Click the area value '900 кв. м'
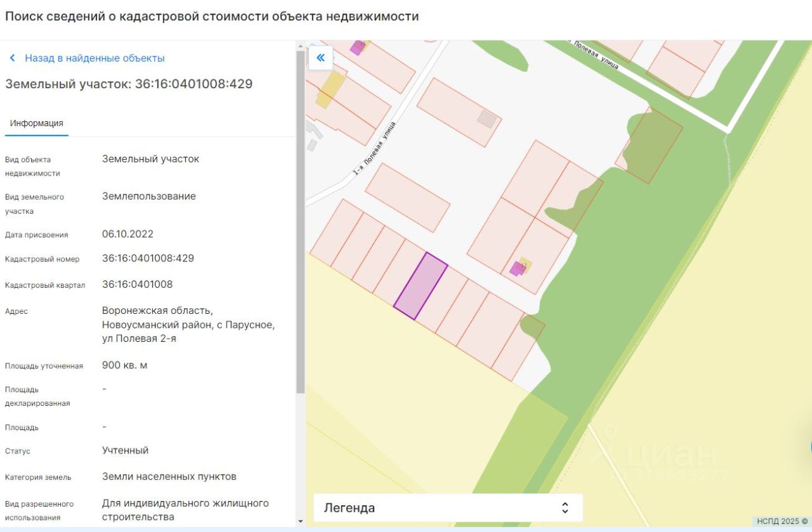812x532 pixels. [x=124, y=365]
